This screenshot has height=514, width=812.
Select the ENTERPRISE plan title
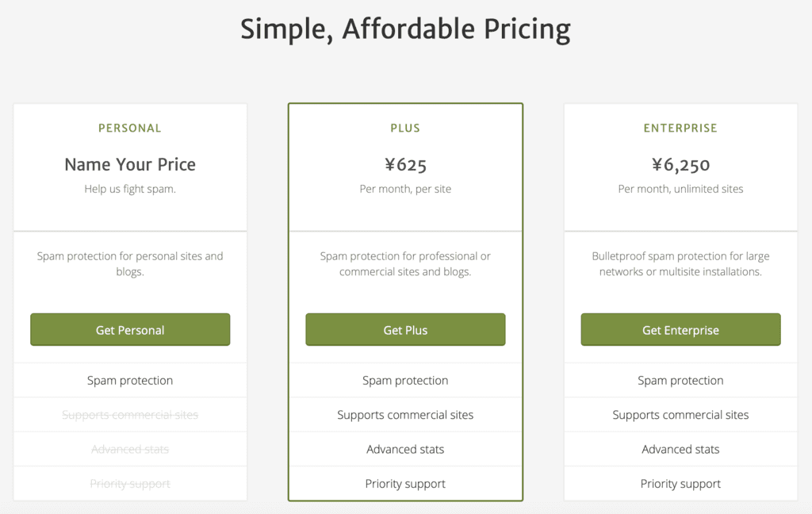680,128
